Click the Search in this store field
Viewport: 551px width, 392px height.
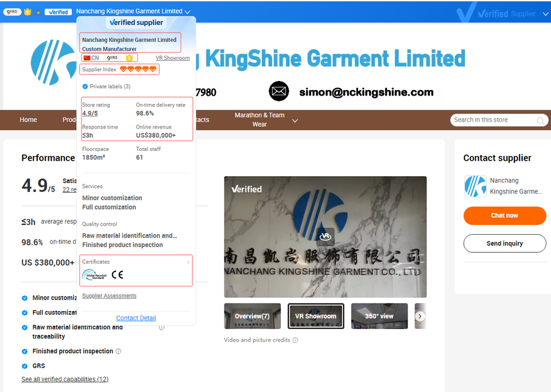tap(494, 120)
